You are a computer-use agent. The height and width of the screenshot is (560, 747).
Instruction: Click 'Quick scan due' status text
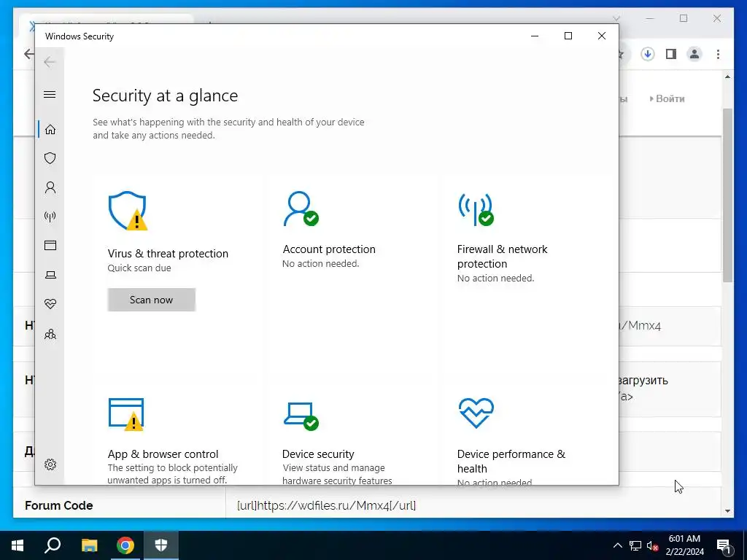pos(139,268)
